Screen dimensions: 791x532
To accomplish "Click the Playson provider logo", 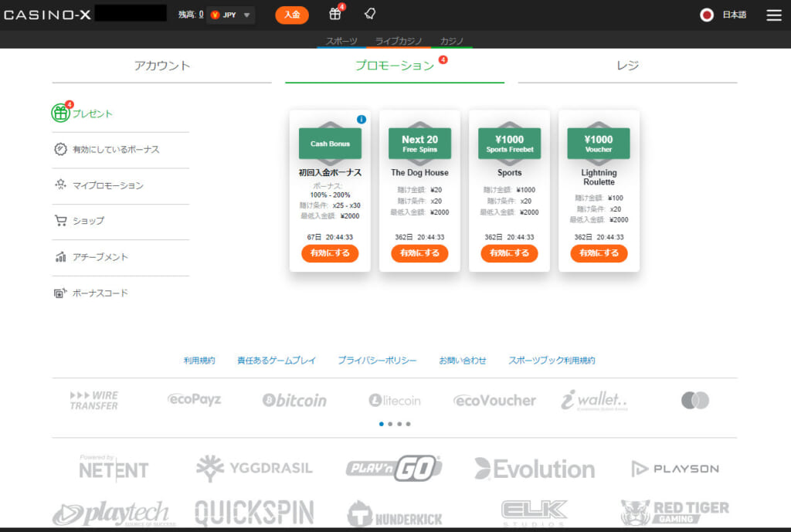I will pos(675,469).
